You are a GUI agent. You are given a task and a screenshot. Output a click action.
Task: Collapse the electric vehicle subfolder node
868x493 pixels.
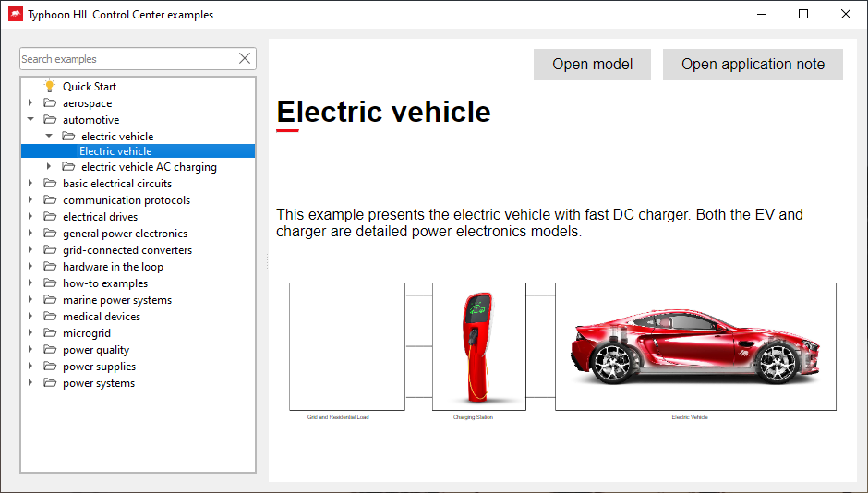(49, 136)
